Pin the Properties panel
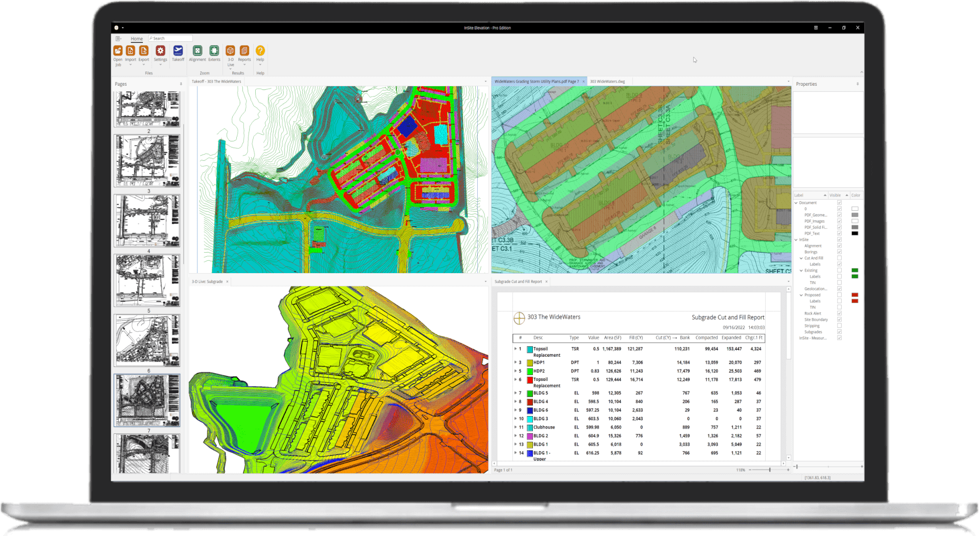 pyautogui.click(x=857, y=84)
